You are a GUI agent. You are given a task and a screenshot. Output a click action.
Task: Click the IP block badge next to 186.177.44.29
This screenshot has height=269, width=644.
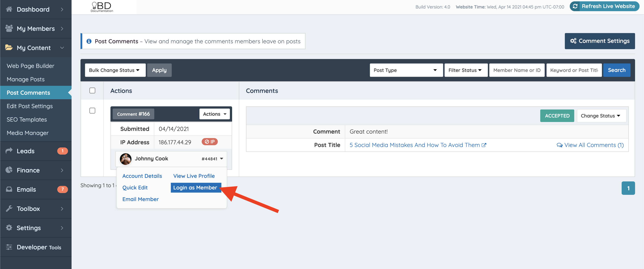[x=210, y=142]
